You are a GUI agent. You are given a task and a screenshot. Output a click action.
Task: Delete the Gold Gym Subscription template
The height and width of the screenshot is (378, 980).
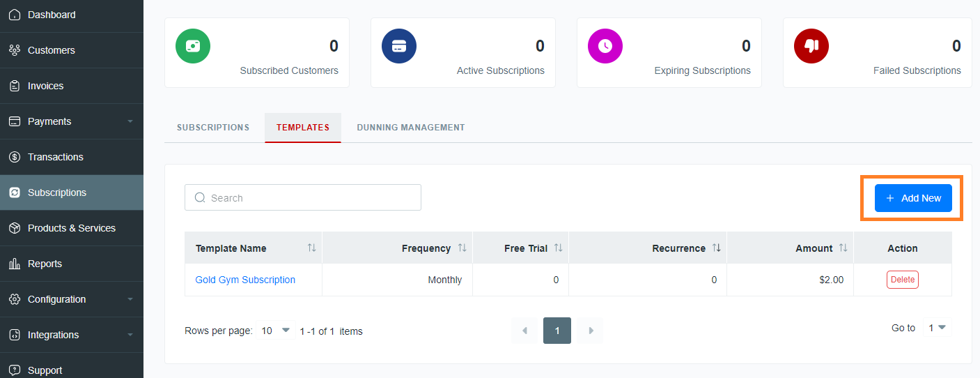point(903,280)
